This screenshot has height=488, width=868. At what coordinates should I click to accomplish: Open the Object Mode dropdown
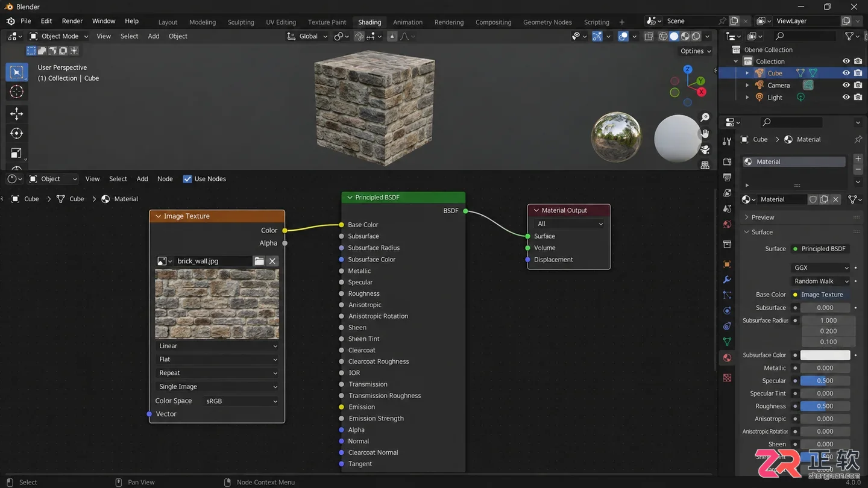tap(58, 36)
